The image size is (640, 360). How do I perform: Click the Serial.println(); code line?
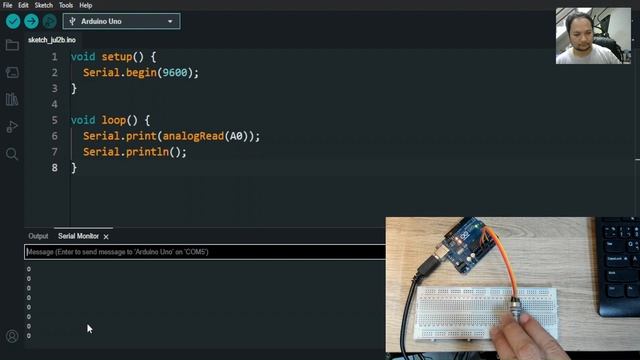coord(135,152)
